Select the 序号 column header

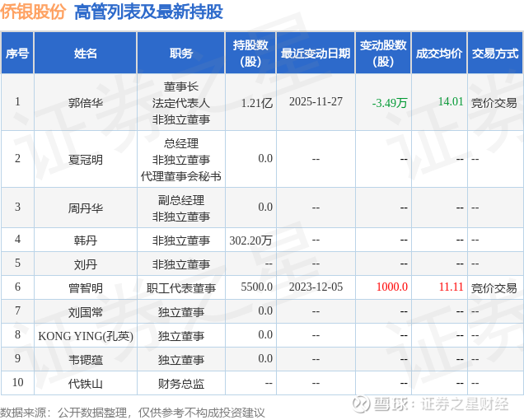click(17, 53)
